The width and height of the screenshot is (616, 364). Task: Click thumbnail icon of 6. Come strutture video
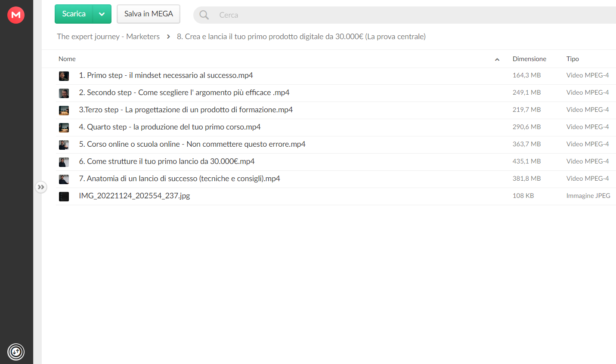pyautogui.click(x=64, y=162)
